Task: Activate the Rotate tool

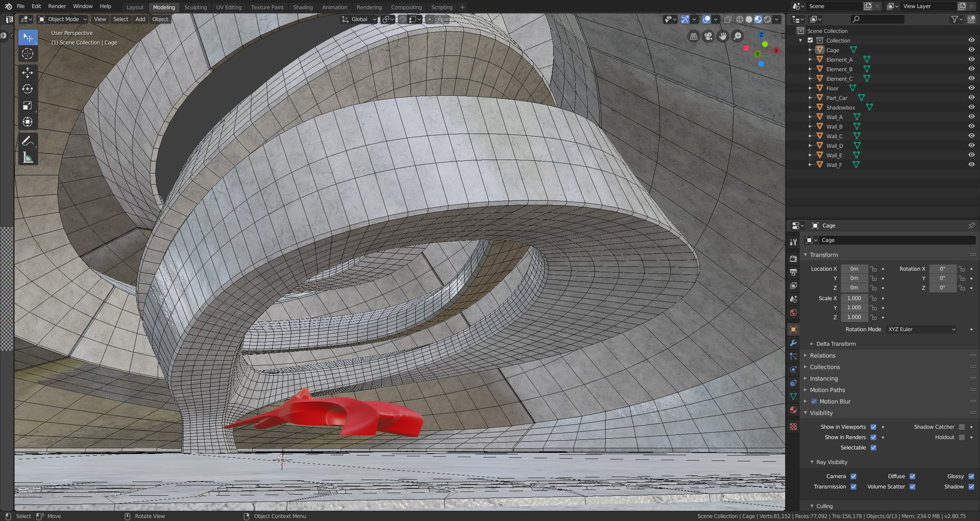Action: coord(28,89)
